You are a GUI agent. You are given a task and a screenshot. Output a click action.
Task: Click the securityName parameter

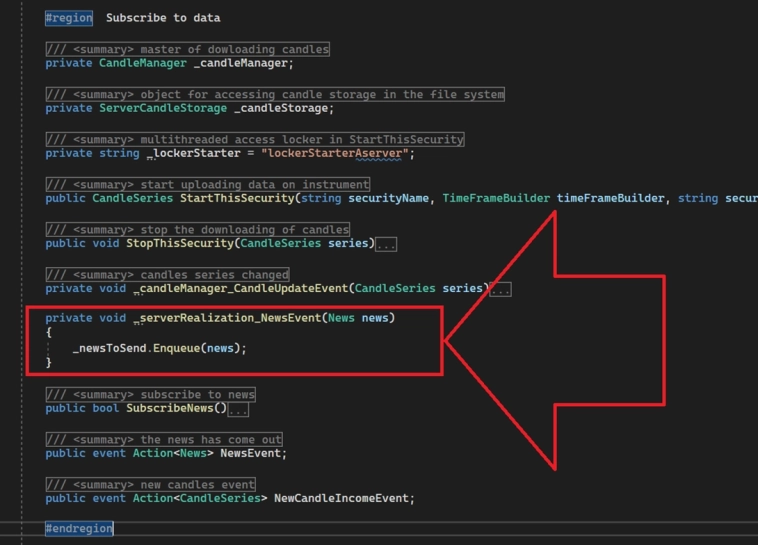pos(388,198)
